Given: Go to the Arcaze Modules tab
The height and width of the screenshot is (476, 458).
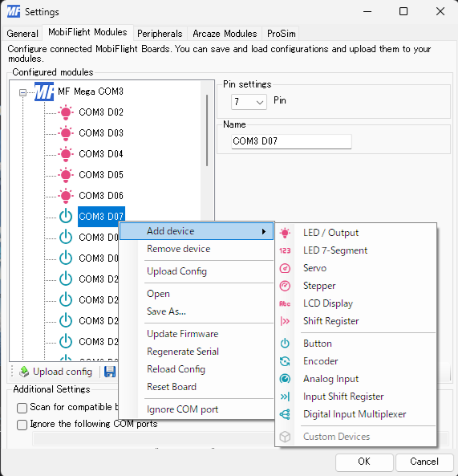Looking at the screenshot, I should click(x=225, y=34).
